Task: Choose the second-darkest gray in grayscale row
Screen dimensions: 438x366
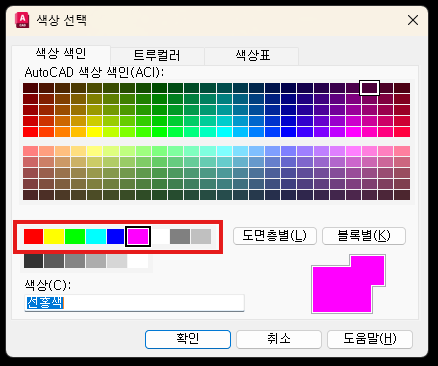Action: (x=54, y=261)
